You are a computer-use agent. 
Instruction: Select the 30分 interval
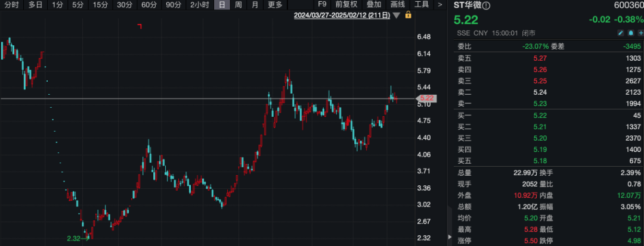(123, 5)
